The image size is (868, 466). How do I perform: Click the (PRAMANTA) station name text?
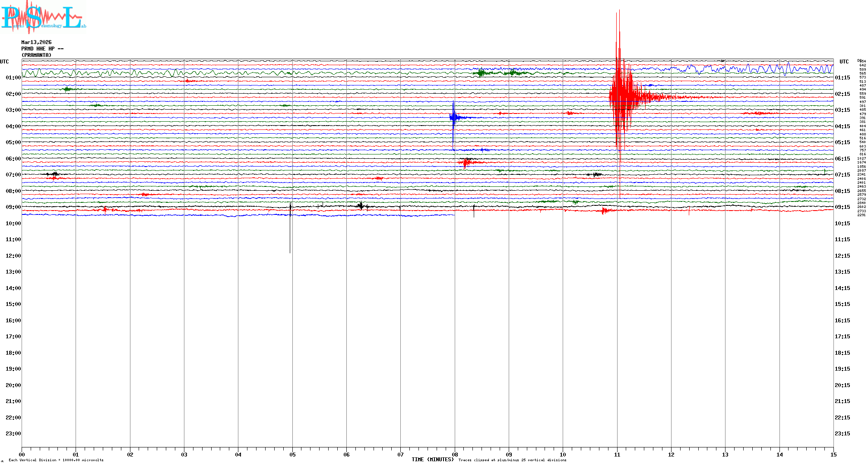click(x=36, y=55)
